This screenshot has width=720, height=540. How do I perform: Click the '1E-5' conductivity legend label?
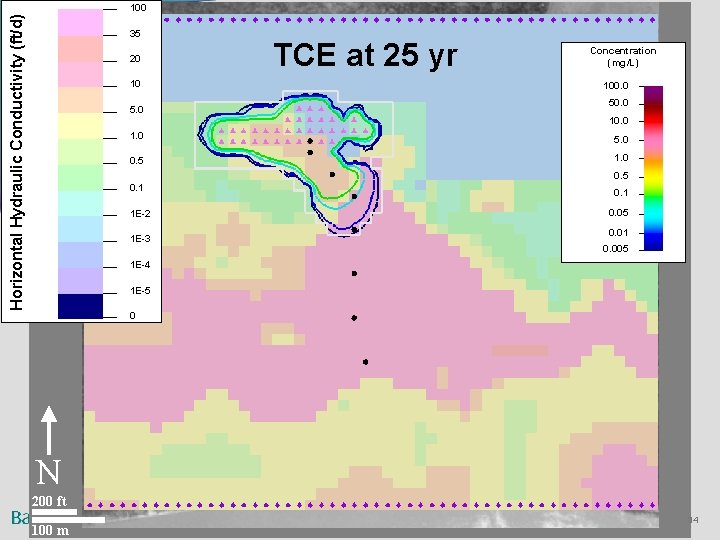coord(140,291)
